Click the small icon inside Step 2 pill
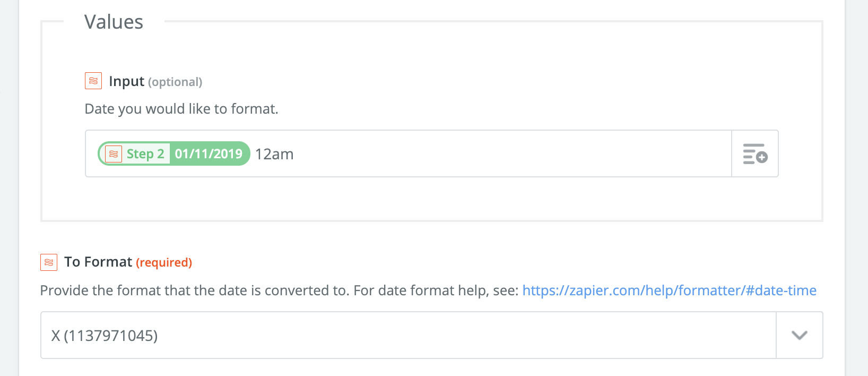This screenshot has height=376, width=868. tap(114, 154)
